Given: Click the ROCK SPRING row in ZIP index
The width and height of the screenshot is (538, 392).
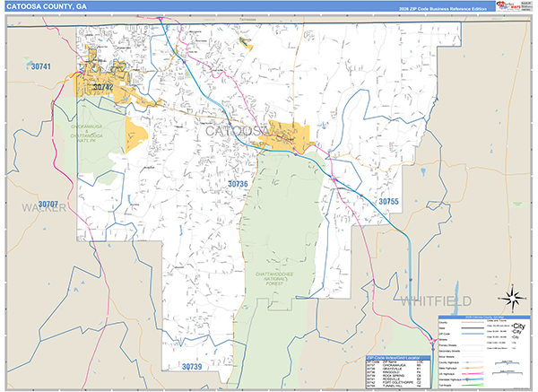Looking at the screenshot, I should click(398, 376).
